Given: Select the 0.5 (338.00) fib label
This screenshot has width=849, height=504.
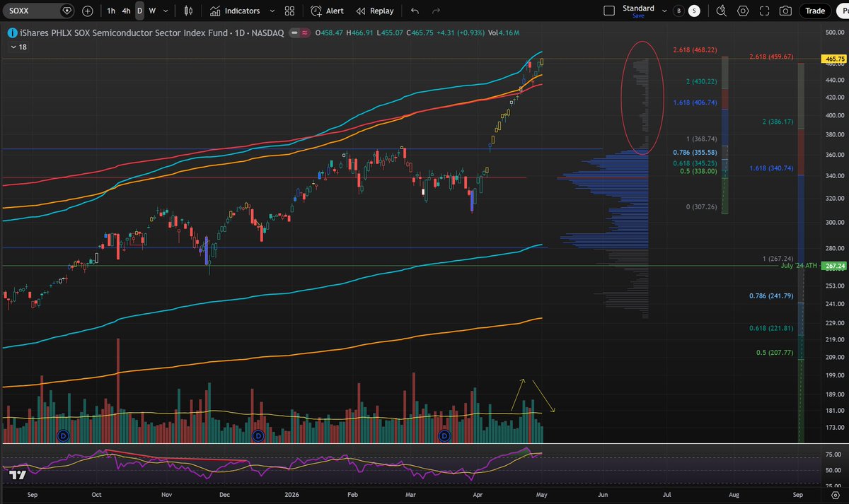Looking at the screenshot, I should pyautogui.click(x=697, y=171).
